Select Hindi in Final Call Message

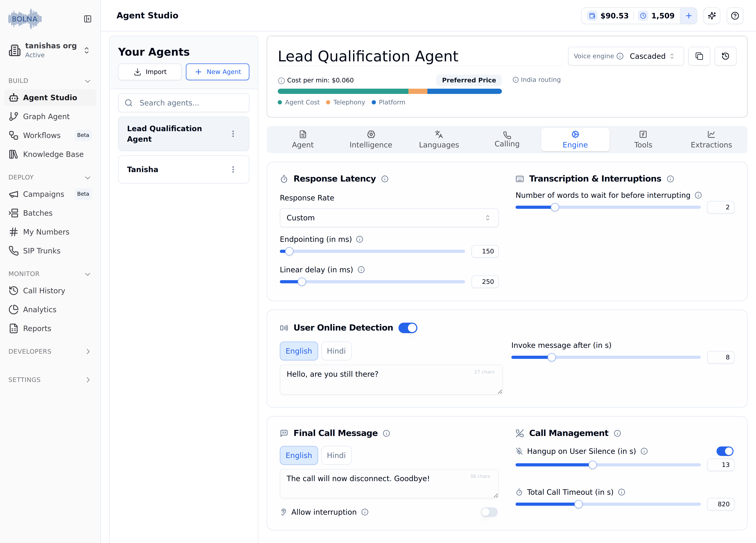click(336, 455)
